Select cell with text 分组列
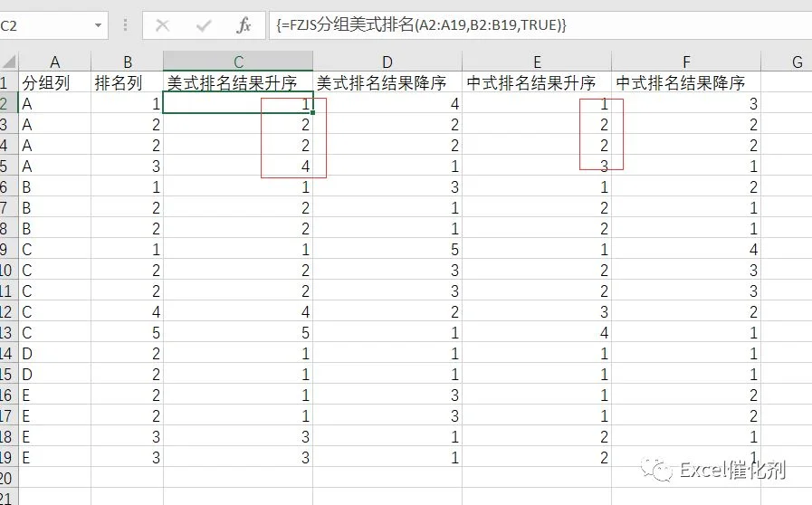The image size is (812, 505). click(x=55, y=82)
